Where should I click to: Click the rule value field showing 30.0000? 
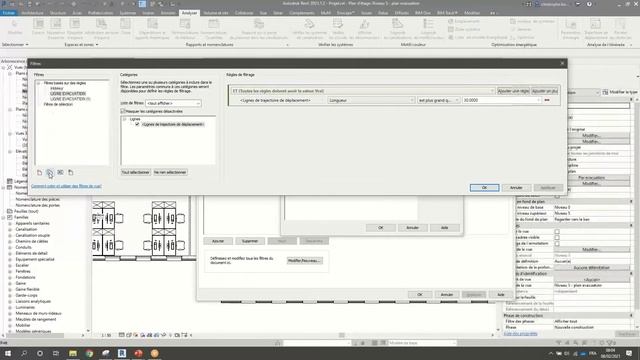(501, 100)
